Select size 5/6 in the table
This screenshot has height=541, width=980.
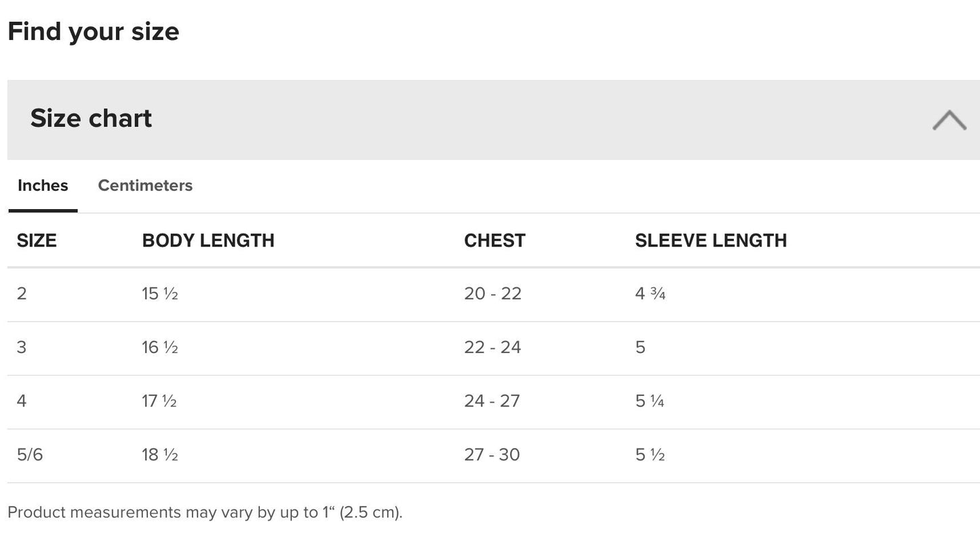pyautogui.click(x=30, y=455)
